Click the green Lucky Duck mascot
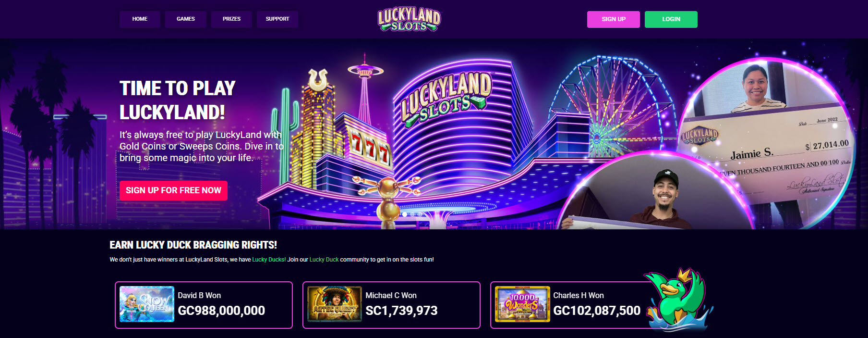Viewport: 868px width, 338px height. click(678, 300)
